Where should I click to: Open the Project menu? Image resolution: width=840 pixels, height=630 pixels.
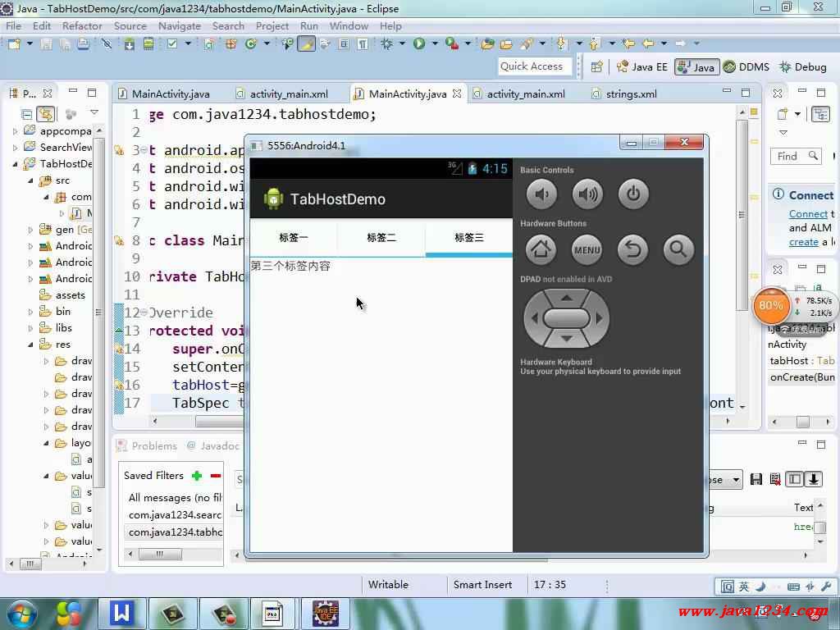click(272, 25)
